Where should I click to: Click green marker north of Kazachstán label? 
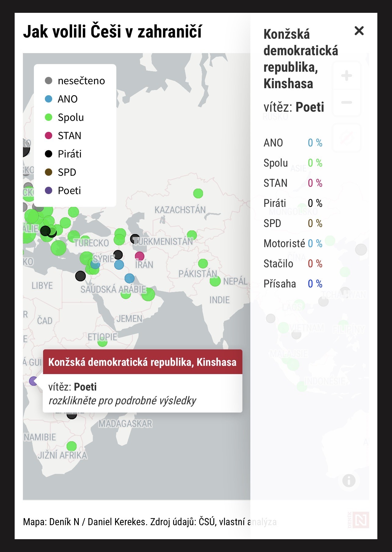point(198,193)
